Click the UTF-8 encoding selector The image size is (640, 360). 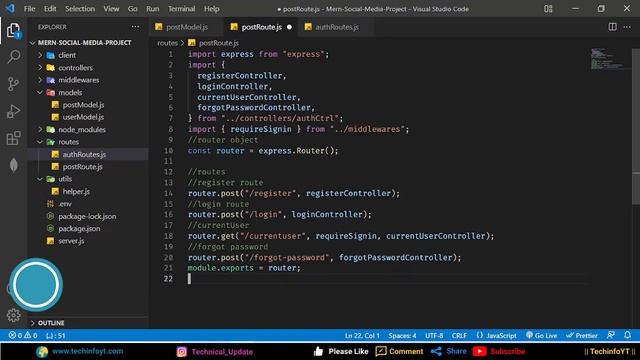point(434,336)
